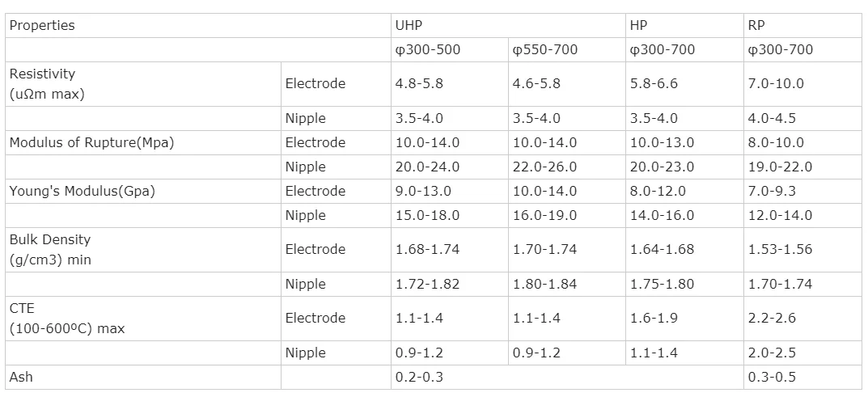Select the φ550-700 size cell
The width and height of the screenshot is (868, 397).
click(545, 49)
